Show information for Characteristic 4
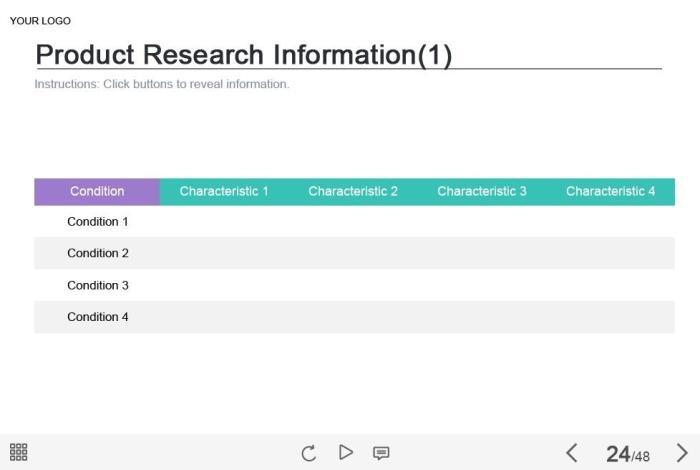 (611, 191)
